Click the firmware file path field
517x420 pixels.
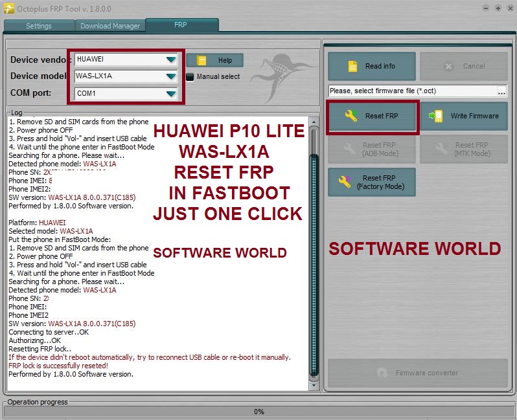click(413, 91)
